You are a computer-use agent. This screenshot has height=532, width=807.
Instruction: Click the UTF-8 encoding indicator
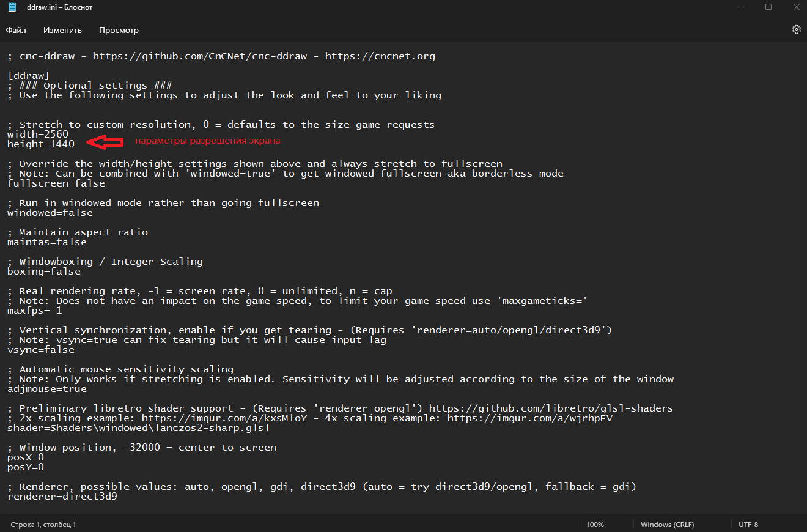coord(748,525)
